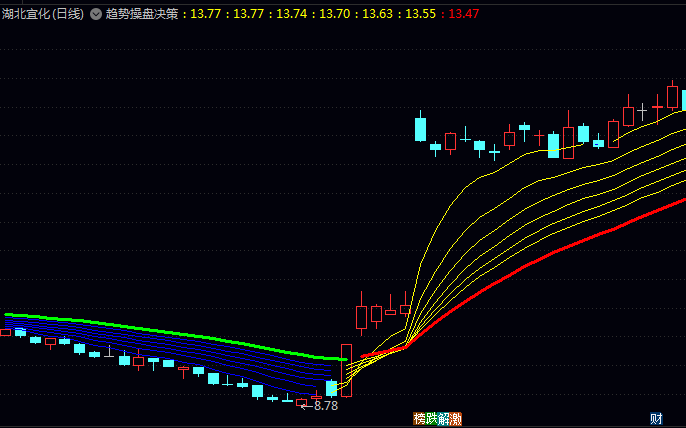Viewport: 686px width, 428px height.
Task: Click the 13.63 indicator value
Action: [378, 14]
